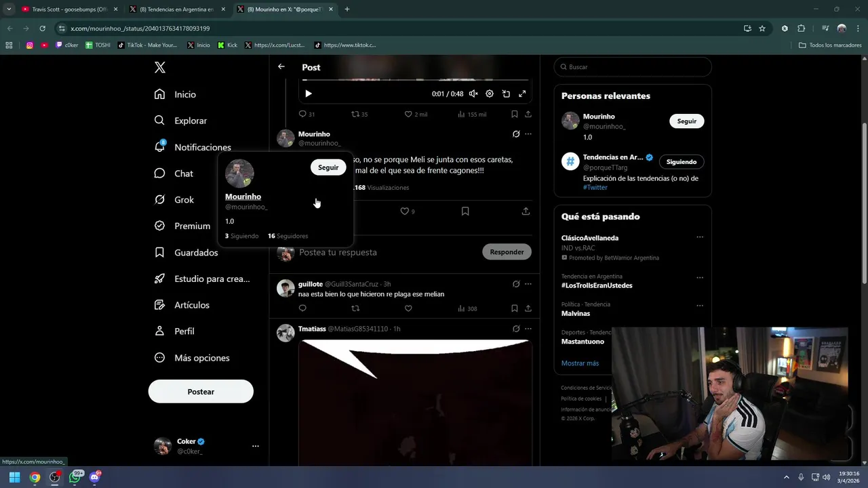This screenshot has height=488, width=868.
Task: Unmute the video sound icon
Action: coord(473,94)
